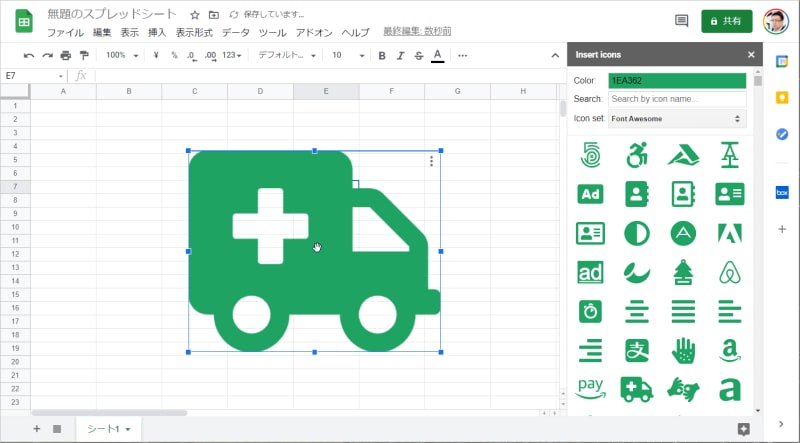Open the 最終編集 version history link

pyautogui.click(x=416, y=32)
